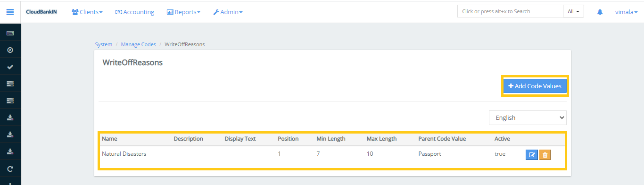Screen dimensions: 644x185
Task: Click the Description column header
Action: coord(188,139)
